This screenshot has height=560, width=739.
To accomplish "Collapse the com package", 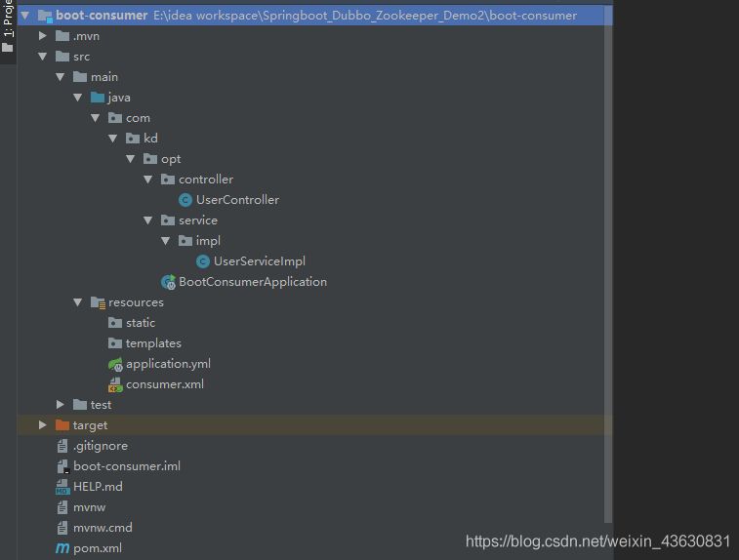I will (x=96, y=118).
